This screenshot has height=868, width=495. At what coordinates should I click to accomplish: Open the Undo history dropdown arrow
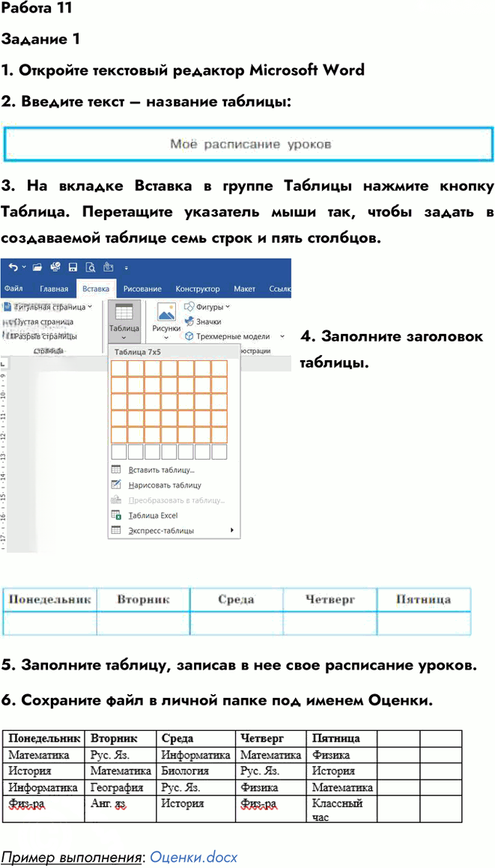(22, 268)
